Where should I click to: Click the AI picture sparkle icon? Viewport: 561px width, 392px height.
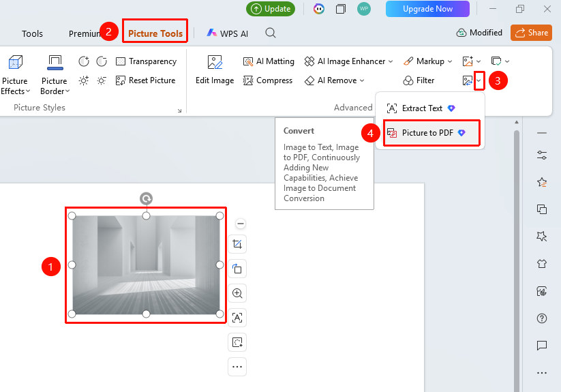click(x=468, y=61)
